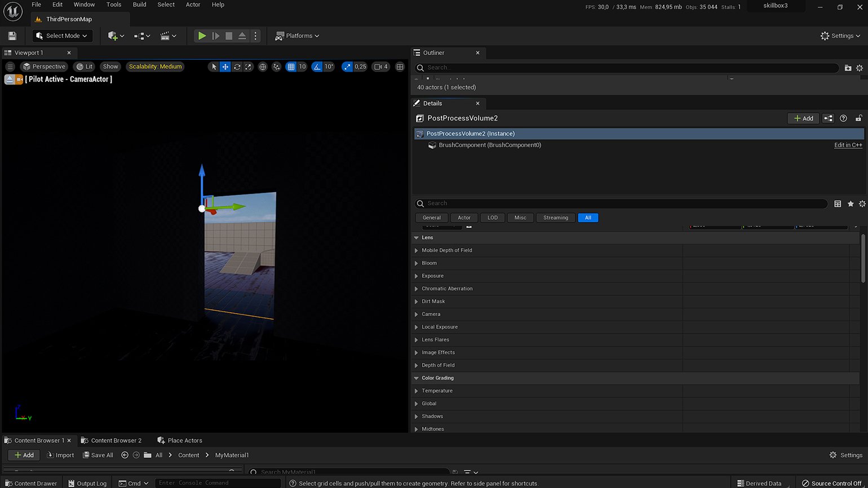Open the viewport Show menu
Image resolution: width=868 pixels, height=488 pixels.
coord(110,66)
